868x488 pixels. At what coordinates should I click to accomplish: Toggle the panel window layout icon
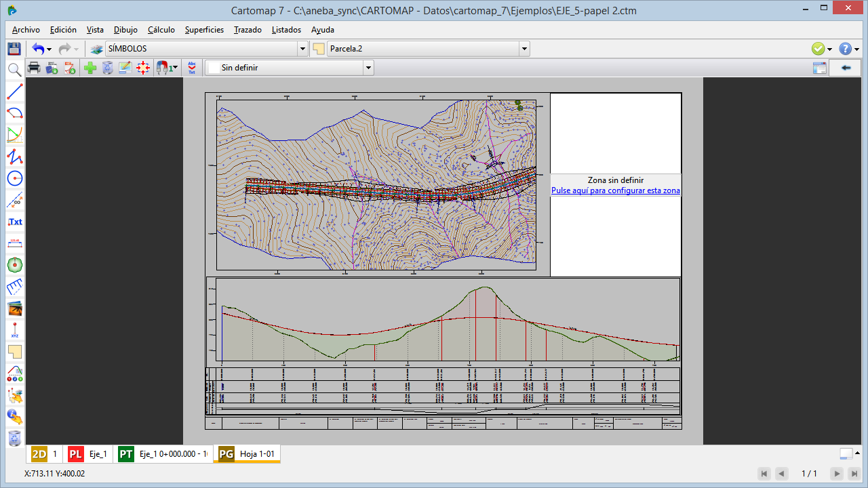(820, 68)
